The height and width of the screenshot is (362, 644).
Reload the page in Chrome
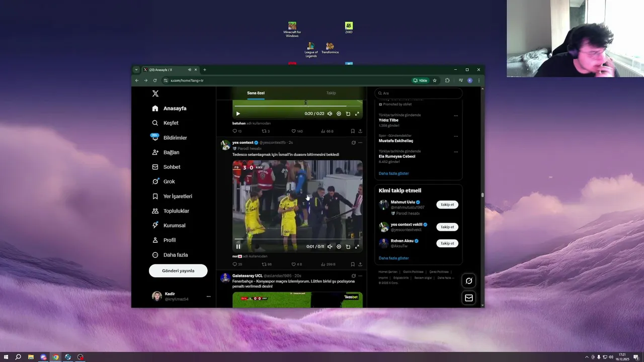(x=155, y=80)
